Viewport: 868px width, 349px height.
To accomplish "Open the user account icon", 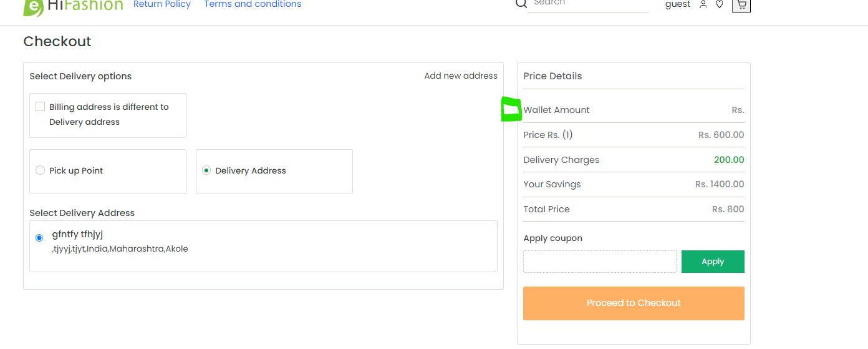I will coord(703,4).
